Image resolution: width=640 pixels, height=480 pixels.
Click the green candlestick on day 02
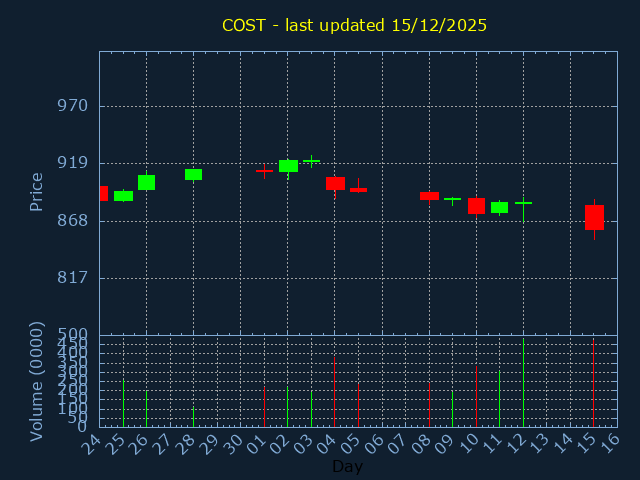(288, 166)
